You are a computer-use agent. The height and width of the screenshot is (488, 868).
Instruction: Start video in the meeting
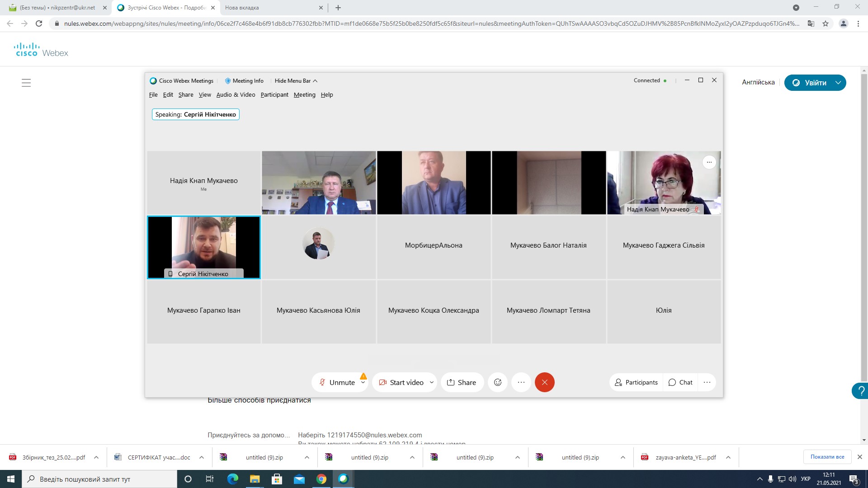[x=401, y=382]
